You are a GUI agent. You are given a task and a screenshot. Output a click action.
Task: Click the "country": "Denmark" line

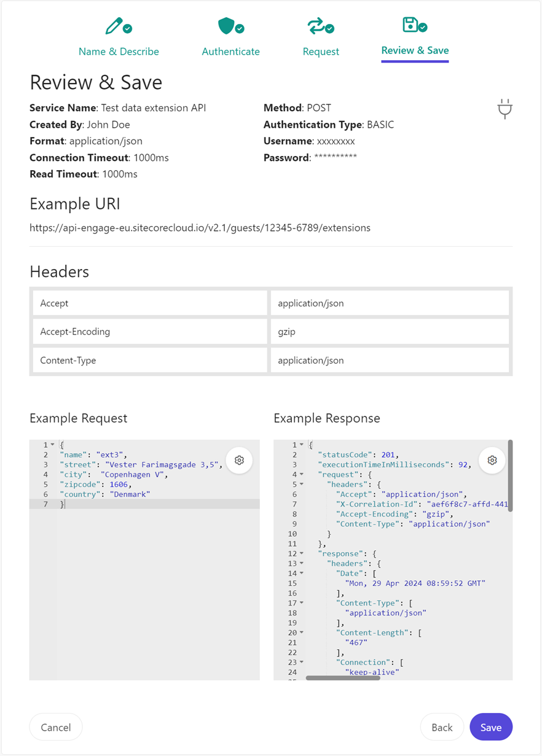105,494
